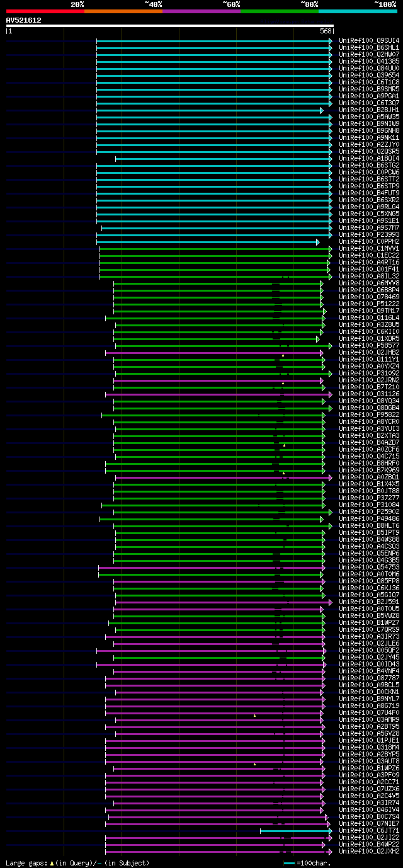403x868 pixels.
Task: Open hit UniRef100_Q318M4
Action: [369, 747]
